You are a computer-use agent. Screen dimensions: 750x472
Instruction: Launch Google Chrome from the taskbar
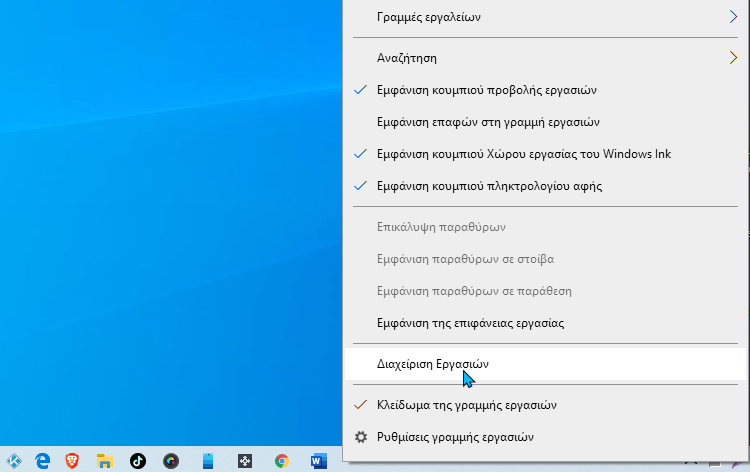[x=282, y=461]
